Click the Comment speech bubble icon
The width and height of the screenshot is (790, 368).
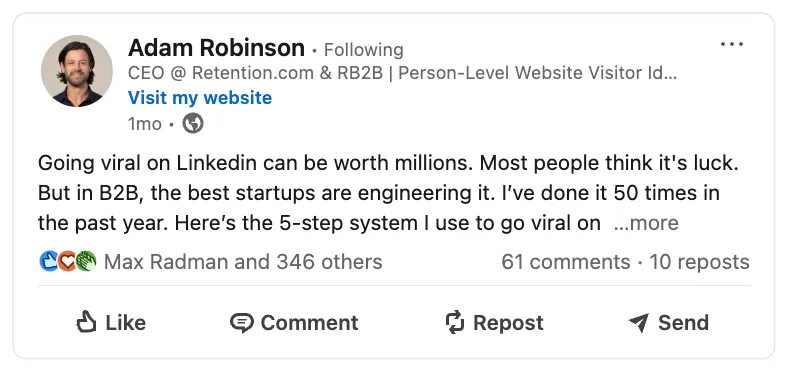241,323
